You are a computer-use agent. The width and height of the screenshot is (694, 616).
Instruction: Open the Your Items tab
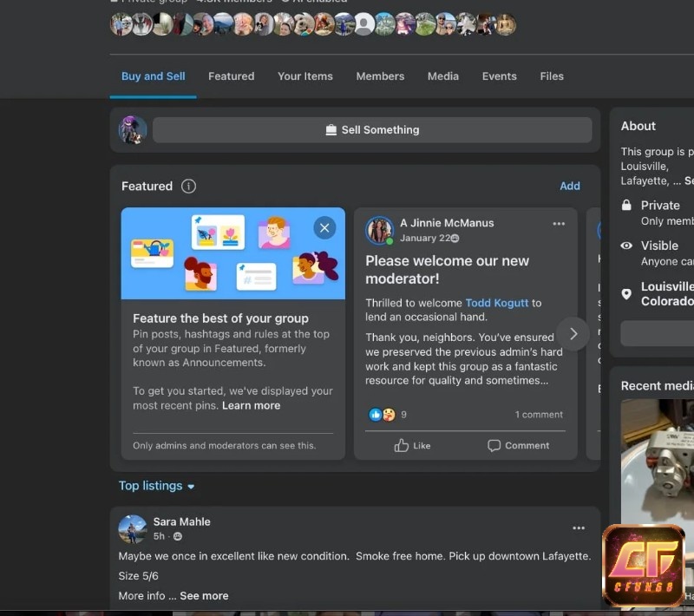pyautogui.click(x=305, y=76)
